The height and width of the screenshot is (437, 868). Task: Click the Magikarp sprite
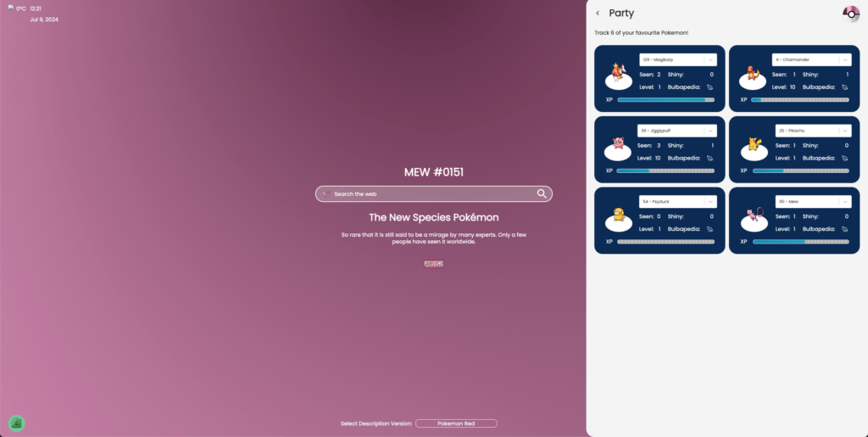click(x=618, y=73)
